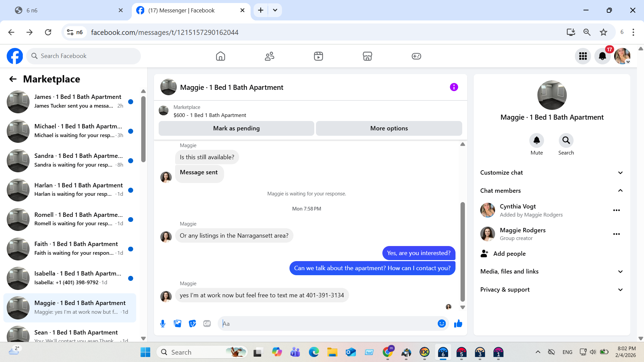Go to the Facebook Home tab
This screenshot has height=362, width=644.
[220, 56]
